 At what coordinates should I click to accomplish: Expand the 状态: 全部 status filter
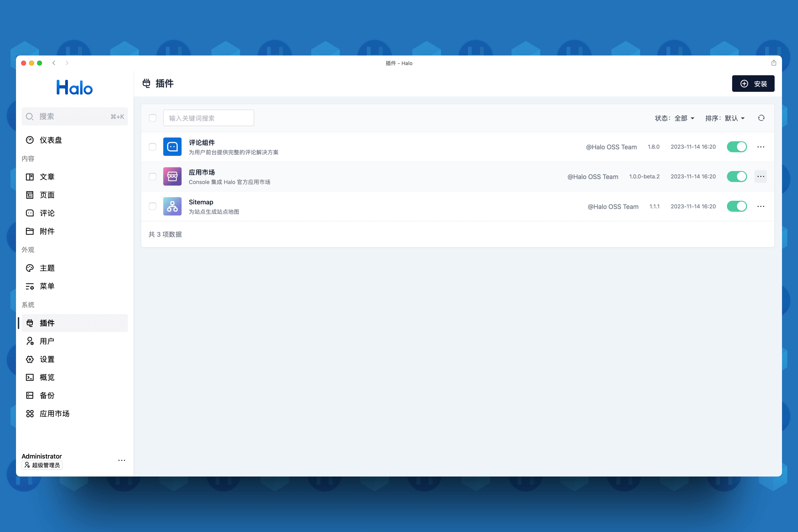click(x=675, y=118)
